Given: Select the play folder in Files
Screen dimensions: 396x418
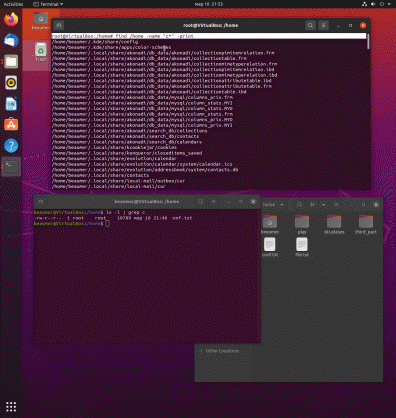Looking at the screenshot, I should pyautogui.click(x=302, y=225).
